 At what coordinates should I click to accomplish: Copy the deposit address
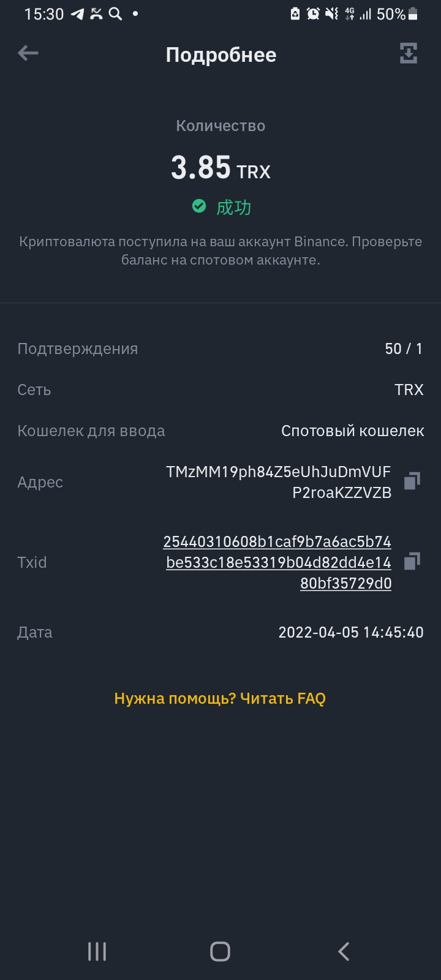(x=412, y=481)
